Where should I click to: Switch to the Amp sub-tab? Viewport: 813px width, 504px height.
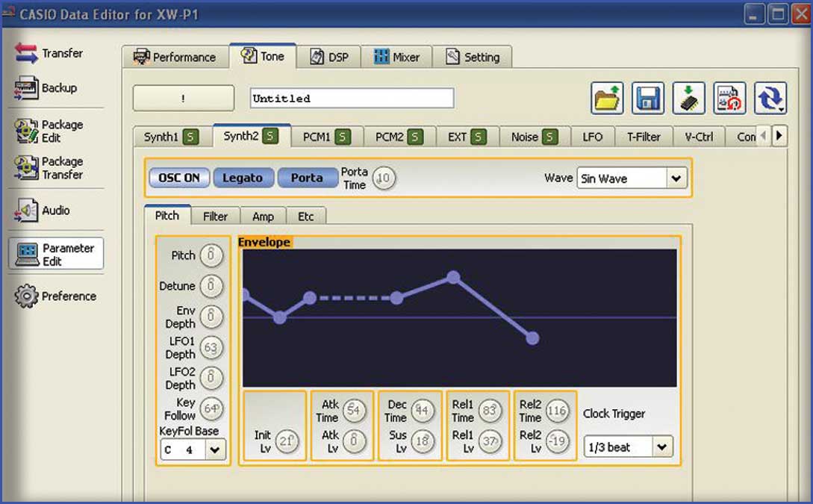(263, 217)
